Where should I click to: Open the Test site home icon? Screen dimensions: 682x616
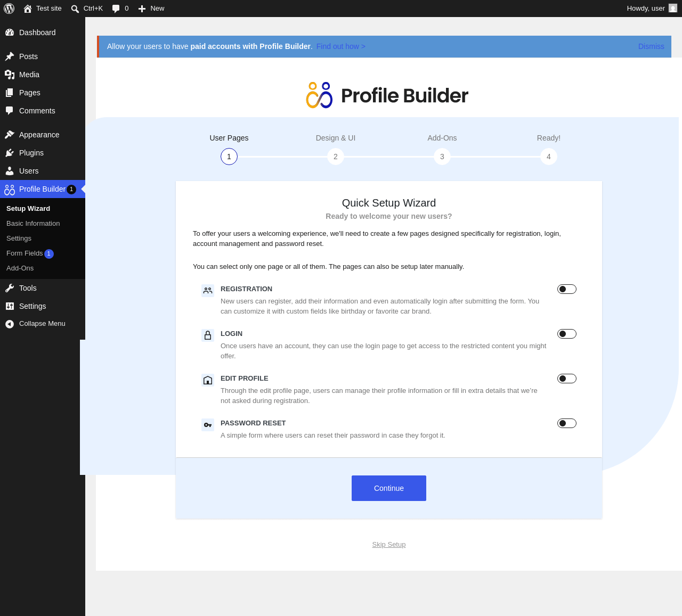(x=28, y=9)
